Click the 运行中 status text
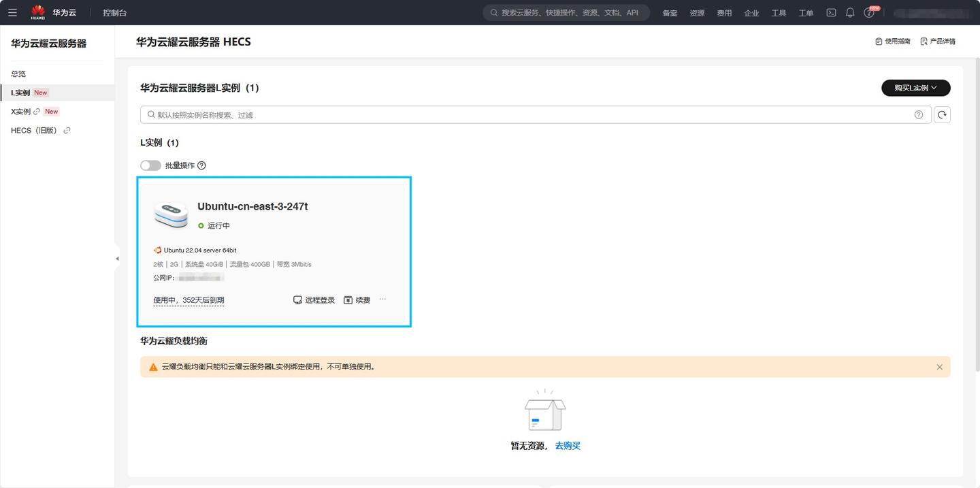980x488 pixels. [218, 225]
